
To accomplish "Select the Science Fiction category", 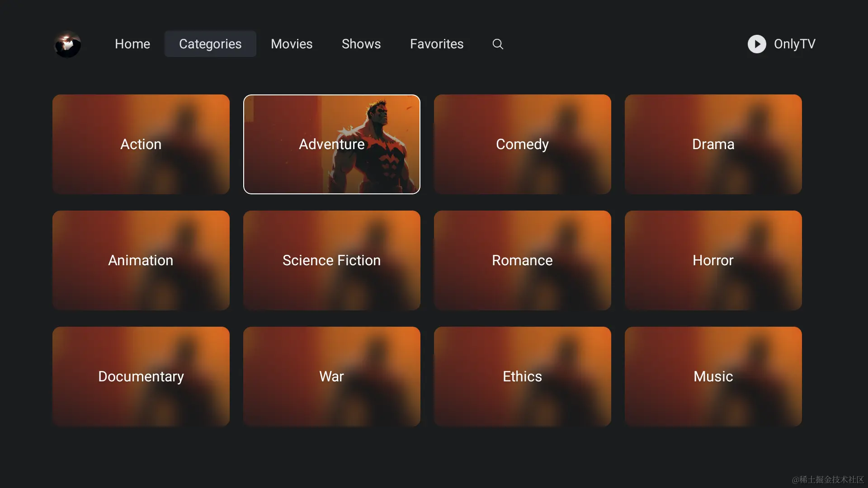I will (331, 260).
